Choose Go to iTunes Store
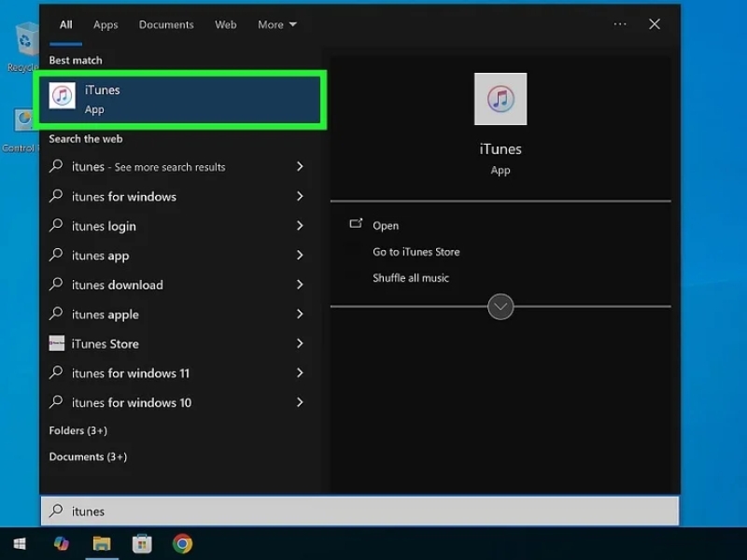Screen dimensions: 747x560 pyautogui.click(x=416, y=252)
